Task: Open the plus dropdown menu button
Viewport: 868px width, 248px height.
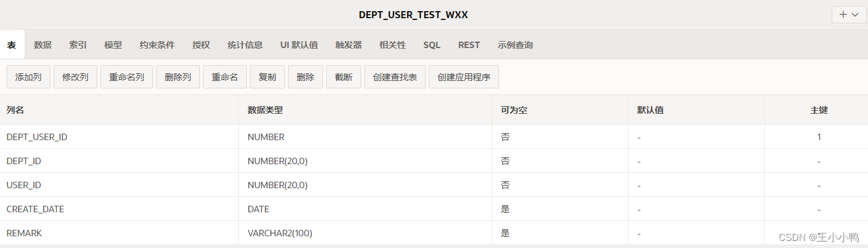Action: 849,15
